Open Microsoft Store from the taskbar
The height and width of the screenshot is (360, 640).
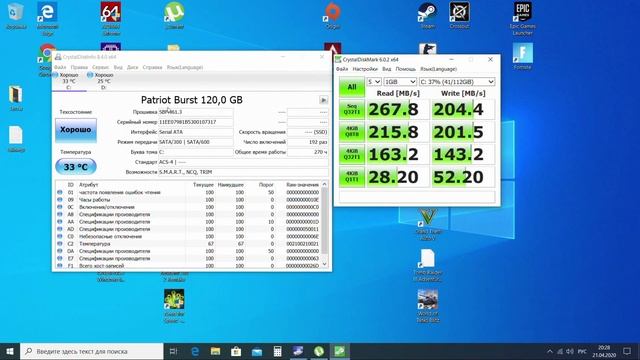pyautogui.click(x=236, y=351)
